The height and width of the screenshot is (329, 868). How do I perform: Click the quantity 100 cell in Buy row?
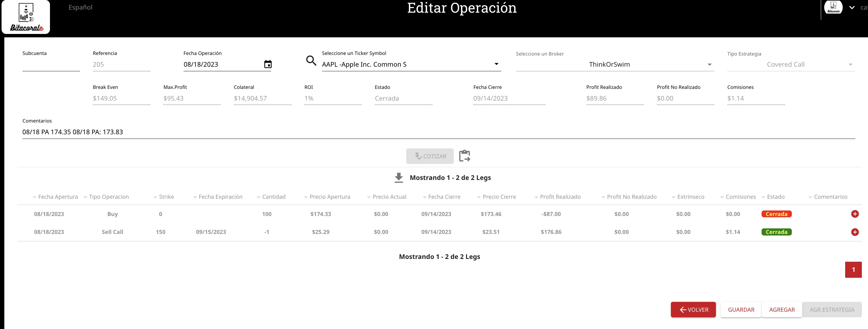click(x=267, y=214)
